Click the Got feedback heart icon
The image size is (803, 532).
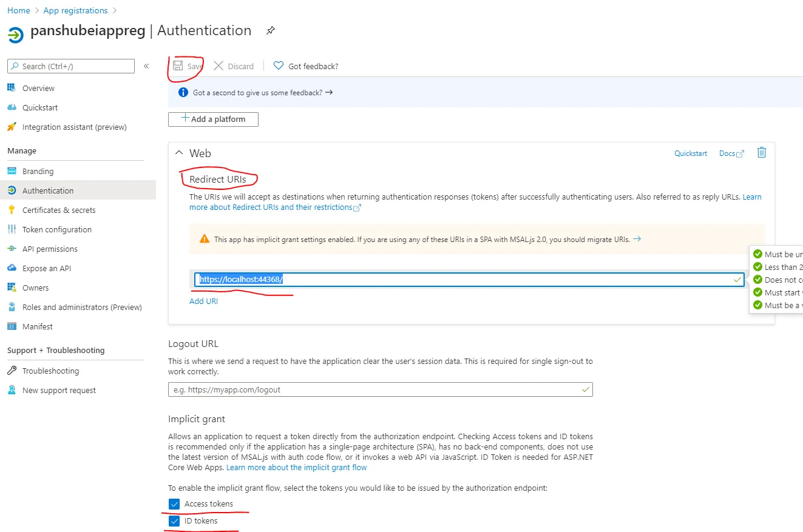[x=279, y=66]
